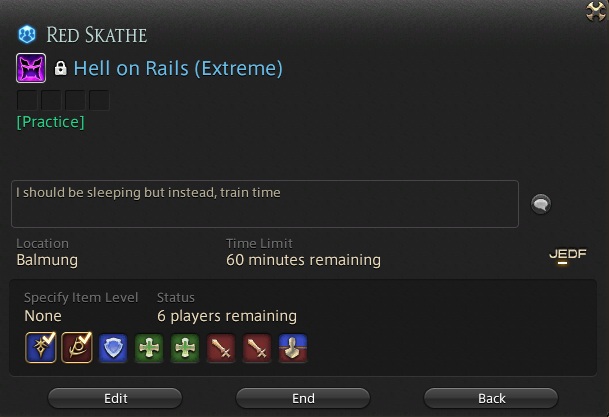
Task: Click the checked dark red job slot
Action: coord(77,347)
